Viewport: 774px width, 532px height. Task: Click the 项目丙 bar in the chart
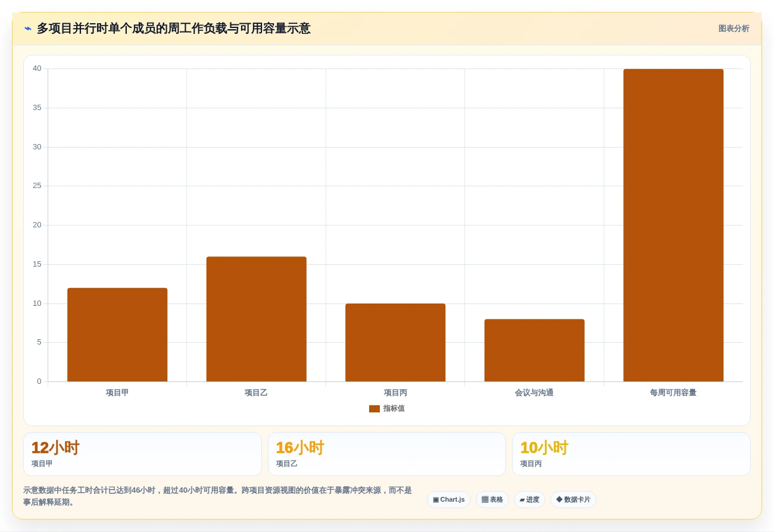click(x=395, y=342)
